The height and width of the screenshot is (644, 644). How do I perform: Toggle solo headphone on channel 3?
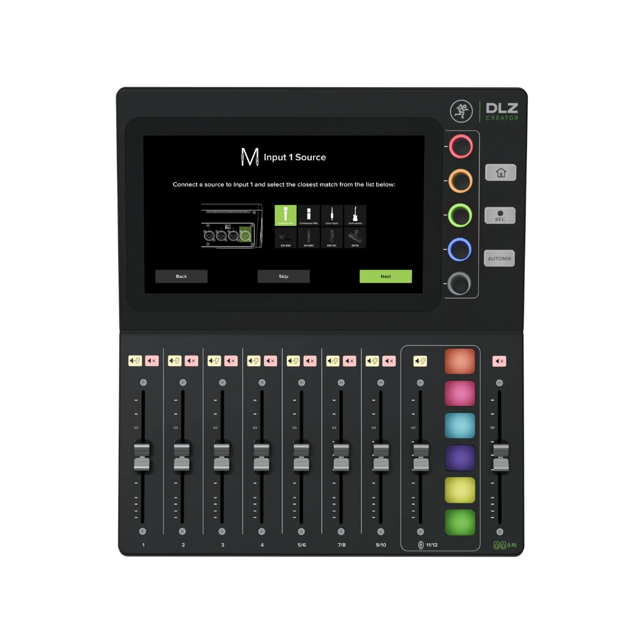pos(214,361)
